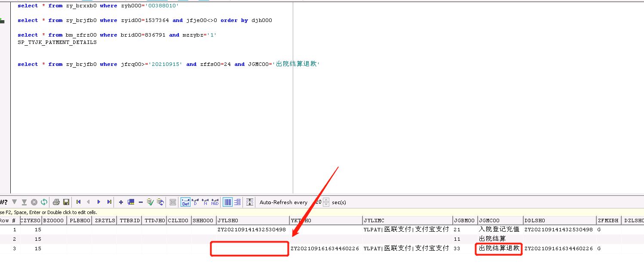Click the refresh grid icon
644x264 pixels.
click(44, 202)
